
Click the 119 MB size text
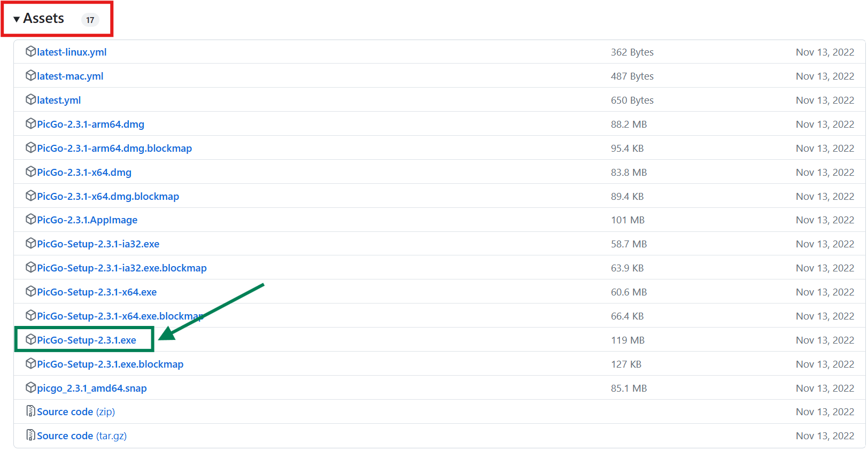(x=628, y=340)
